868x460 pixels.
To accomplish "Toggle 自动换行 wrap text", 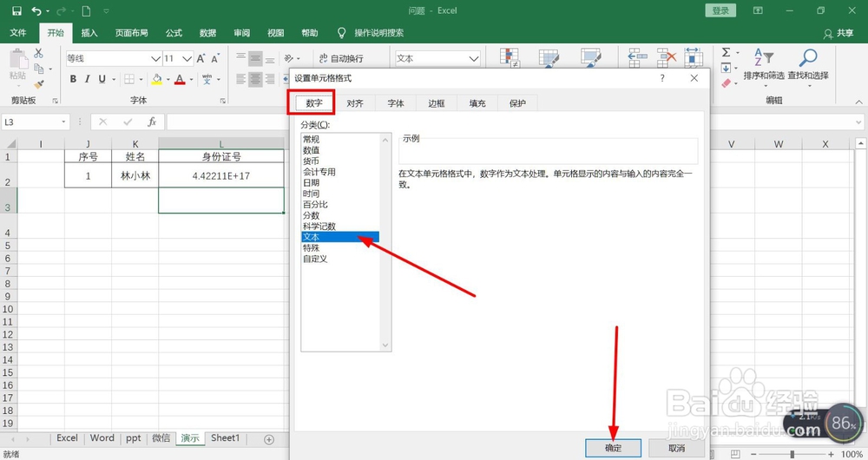I will (341, 58).
